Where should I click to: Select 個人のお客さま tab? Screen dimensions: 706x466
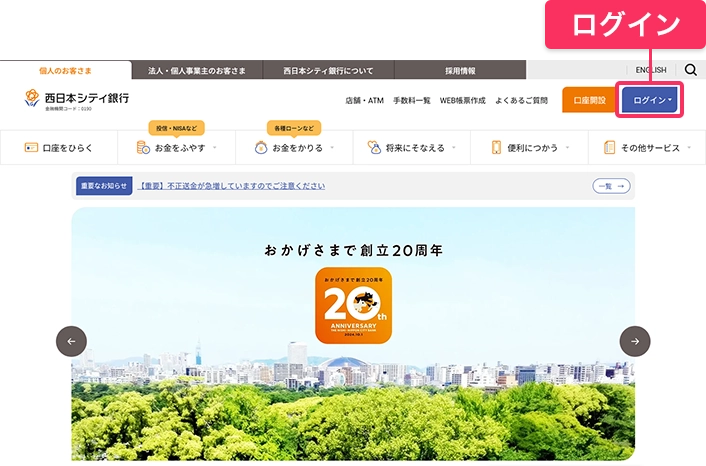coord(66,70)
